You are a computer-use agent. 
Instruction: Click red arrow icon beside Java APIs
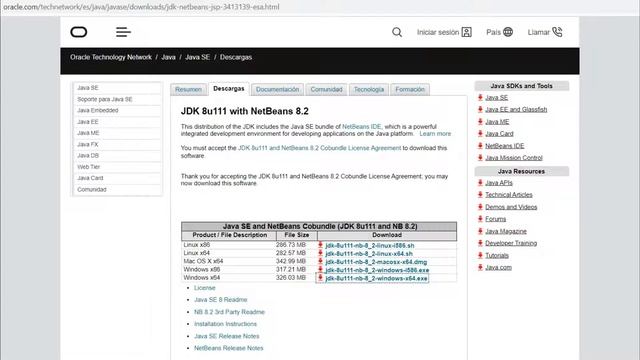click(x=480, y=183)
